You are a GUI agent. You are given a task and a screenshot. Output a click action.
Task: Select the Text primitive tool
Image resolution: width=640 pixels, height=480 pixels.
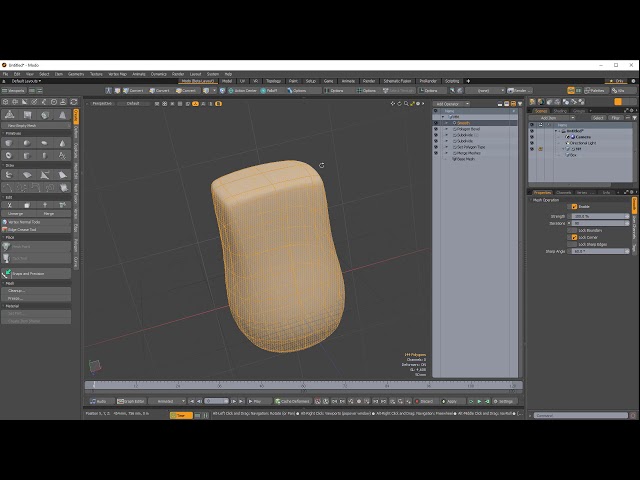click(62, 156)
